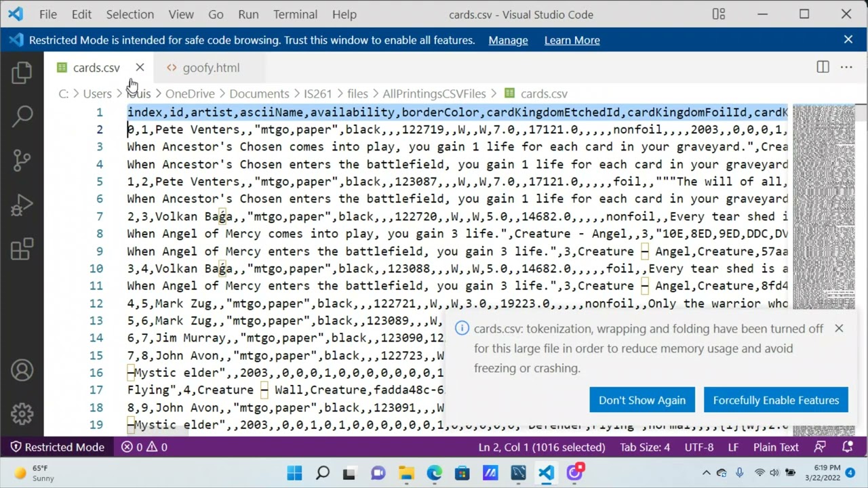Open the feedback icon in the status bar
This screenshot has height=488, width=868.
[x=821, y=447]
